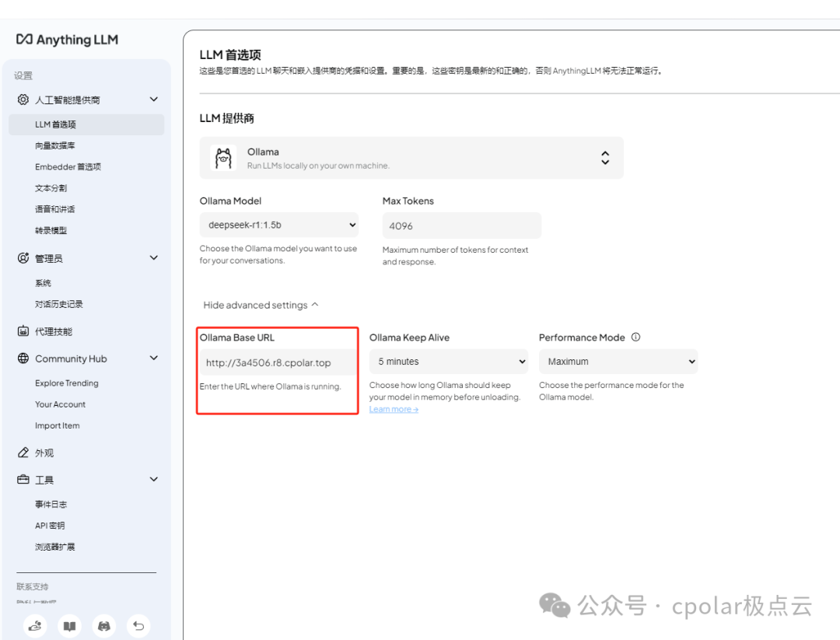Image resolution: width=840 pixels, height=640 pixels.
Task: Click the tools briefcase icon
Action: pos(23,479)
